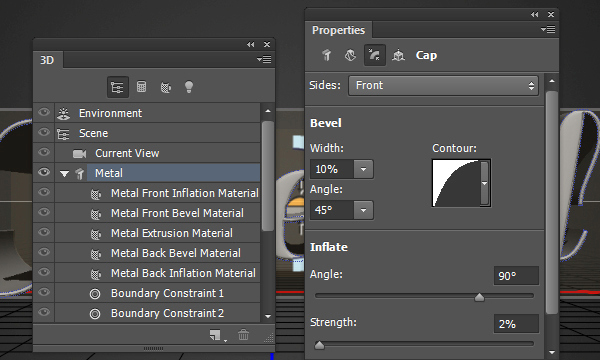
Task: Toggle visibility of Metal Extrusion Material
Action: pyautogui.click(x=44, y=232)
